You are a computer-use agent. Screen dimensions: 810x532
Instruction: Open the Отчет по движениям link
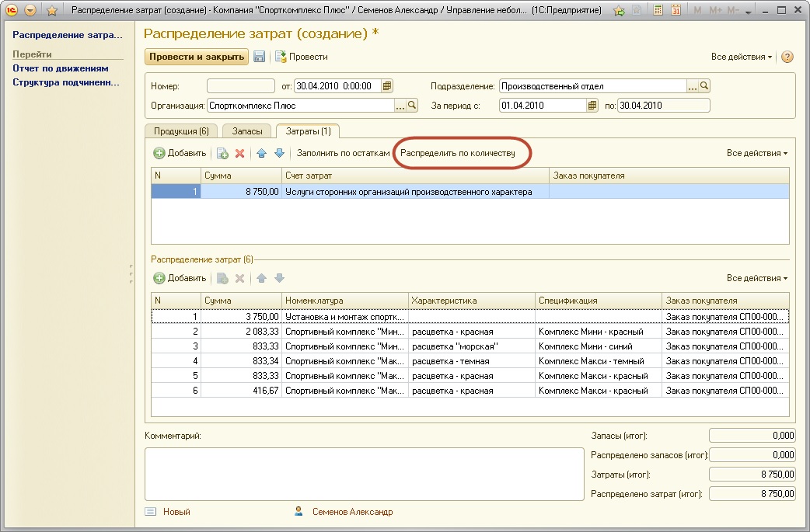(x=61, y=68)
